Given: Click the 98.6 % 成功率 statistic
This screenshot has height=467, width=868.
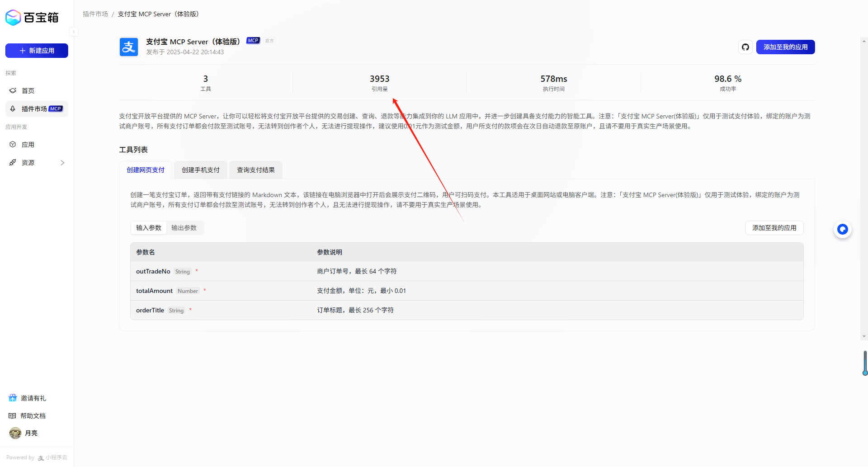Looking at the screenshot, I should [728, 83].
